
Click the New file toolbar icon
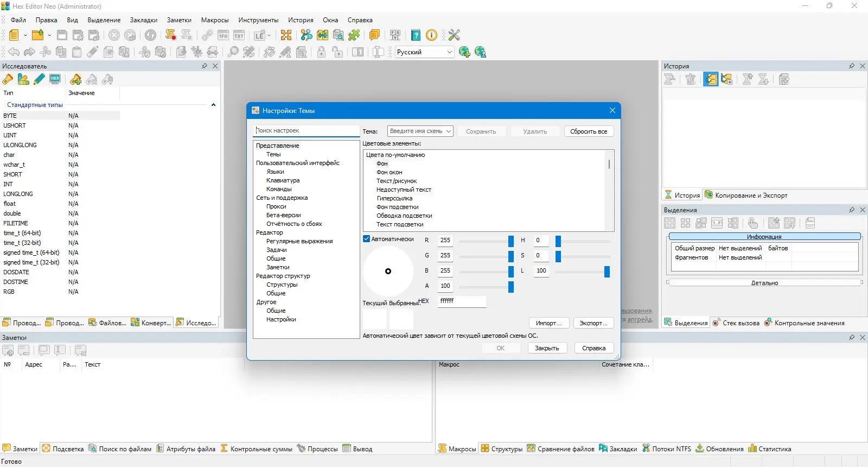point(14,35)
